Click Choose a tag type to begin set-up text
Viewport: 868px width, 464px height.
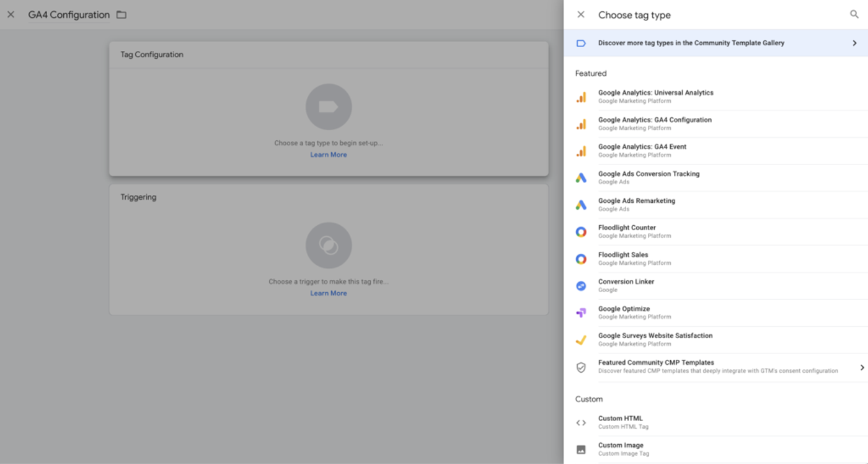click(x=329, y=143)
